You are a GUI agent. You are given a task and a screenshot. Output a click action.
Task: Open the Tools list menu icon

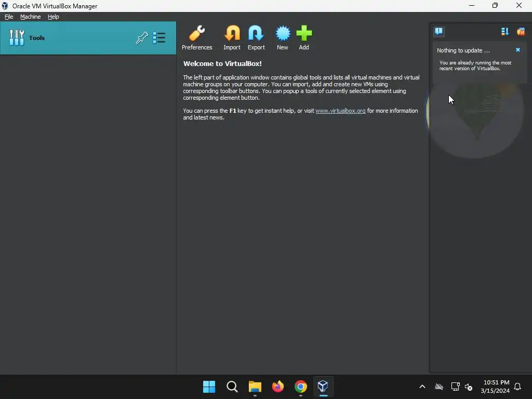click(x=159, y=37)
